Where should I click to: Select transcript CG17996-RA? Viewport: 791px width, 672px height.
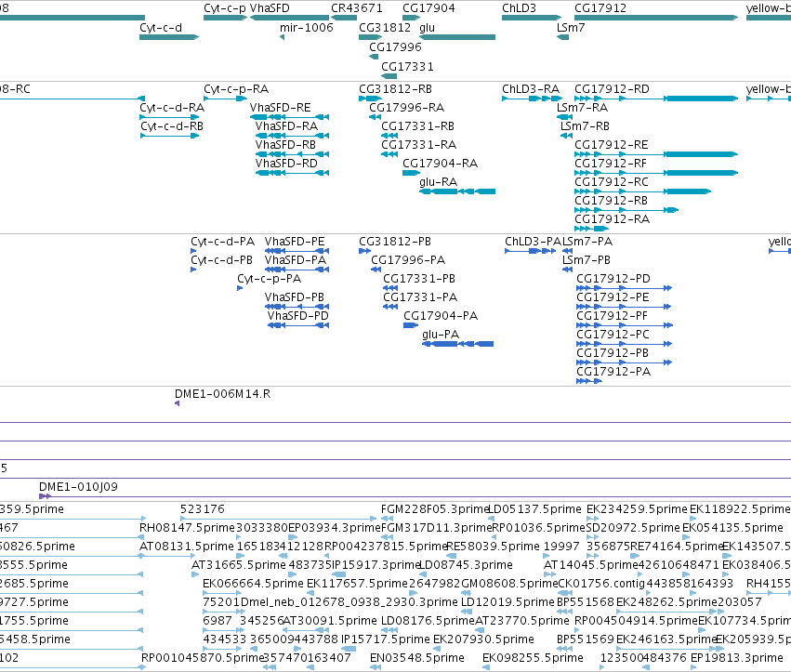pyautogui.click(x=375, y=117)
